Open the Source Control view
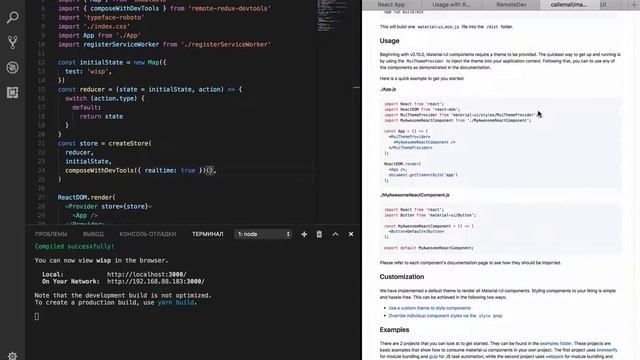The image size is (640, 360). (13, 42)
